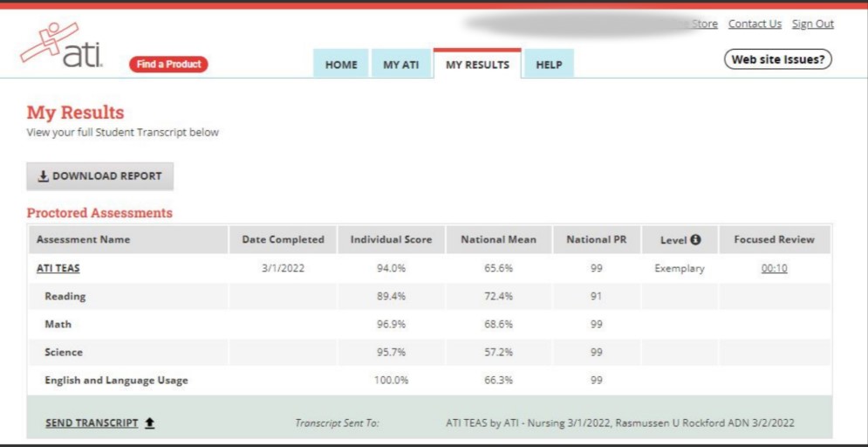Click the National Mean column header

[498, 239]
